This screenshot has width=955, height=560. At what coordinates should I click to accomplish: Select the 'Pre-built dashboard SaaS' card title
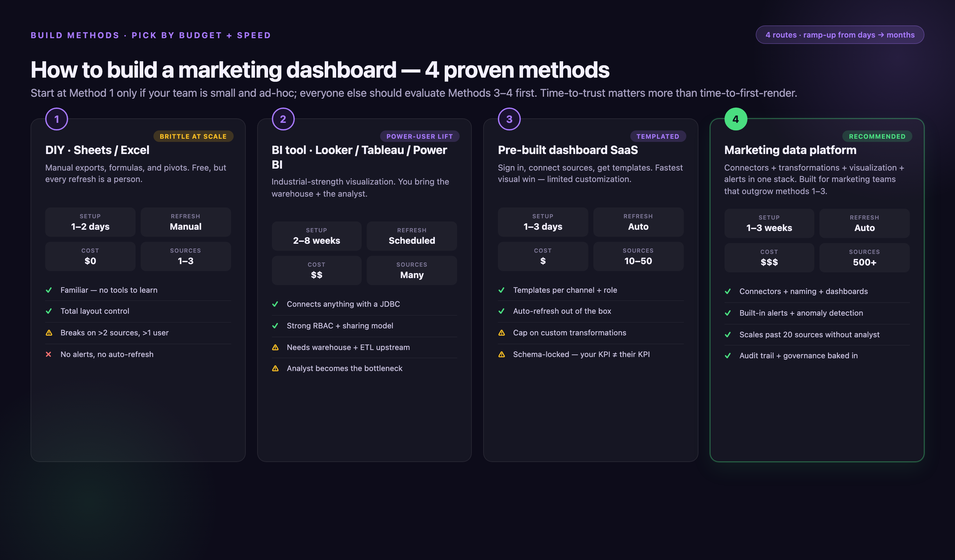(568, 150)
